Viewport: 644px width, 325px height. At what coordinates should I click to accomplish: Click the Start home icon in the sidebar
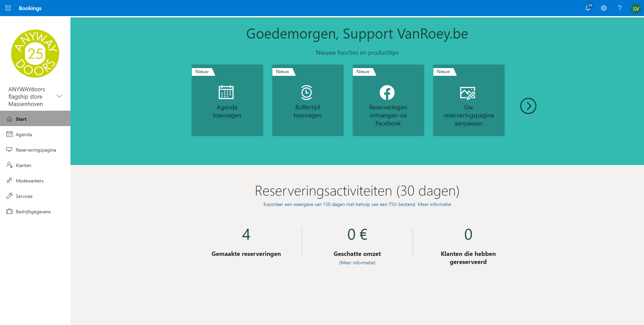click(x=9, y=119)
